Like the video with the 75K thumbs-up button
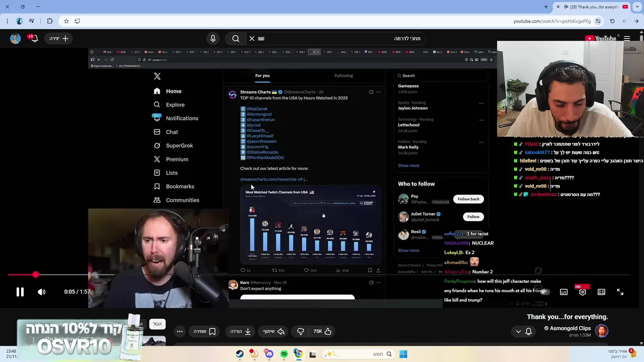This screenshot has width=644, height=362. point(323,331)
